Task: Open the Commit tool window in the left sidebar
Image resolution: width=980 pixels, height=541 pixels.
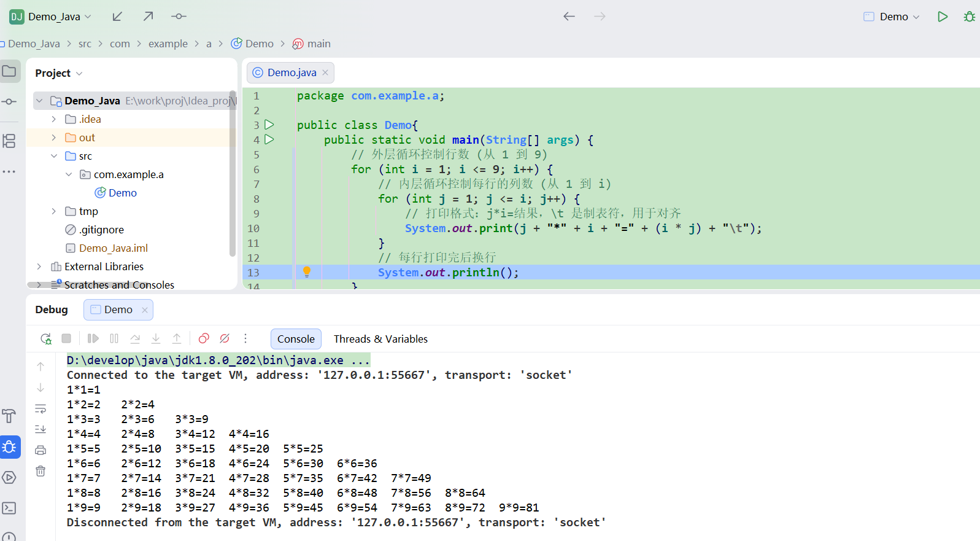Action: [x=9, y=101]
